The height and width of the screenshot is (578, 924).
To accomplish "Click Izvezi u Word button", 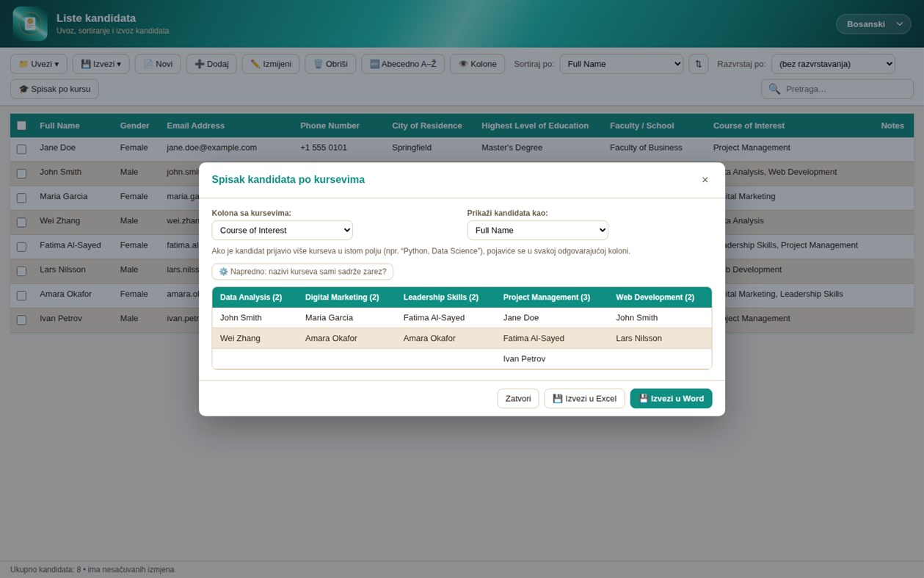I will click(x=671, y=399).
